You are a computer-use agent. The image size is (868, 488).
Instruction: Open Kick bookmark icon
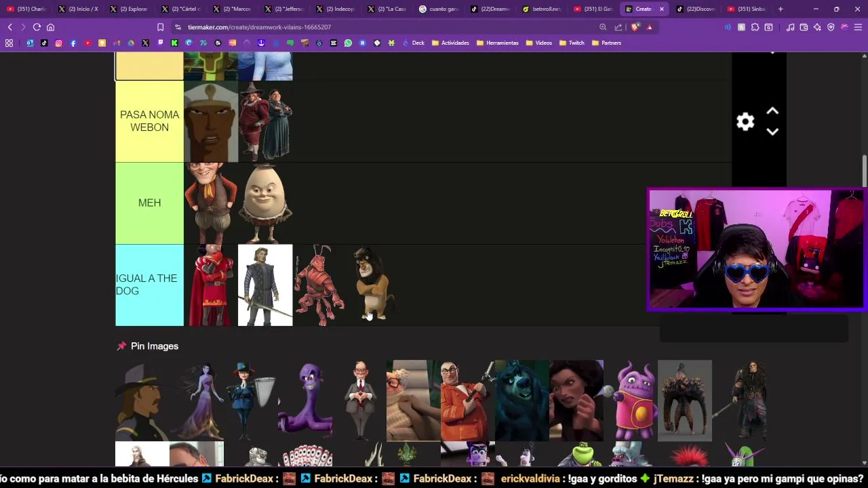point(174,43)
